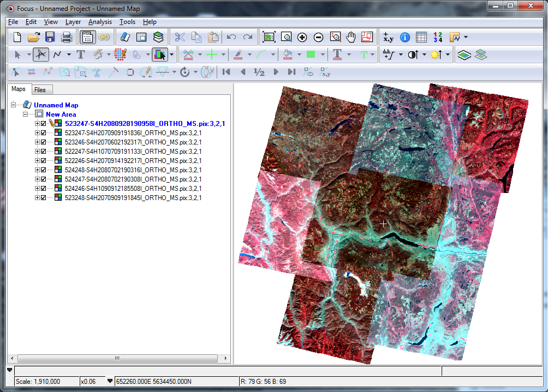Click the x,y cursor coordinates icon
This screenshot has height=392, width=548.
(x=388, y=37)
